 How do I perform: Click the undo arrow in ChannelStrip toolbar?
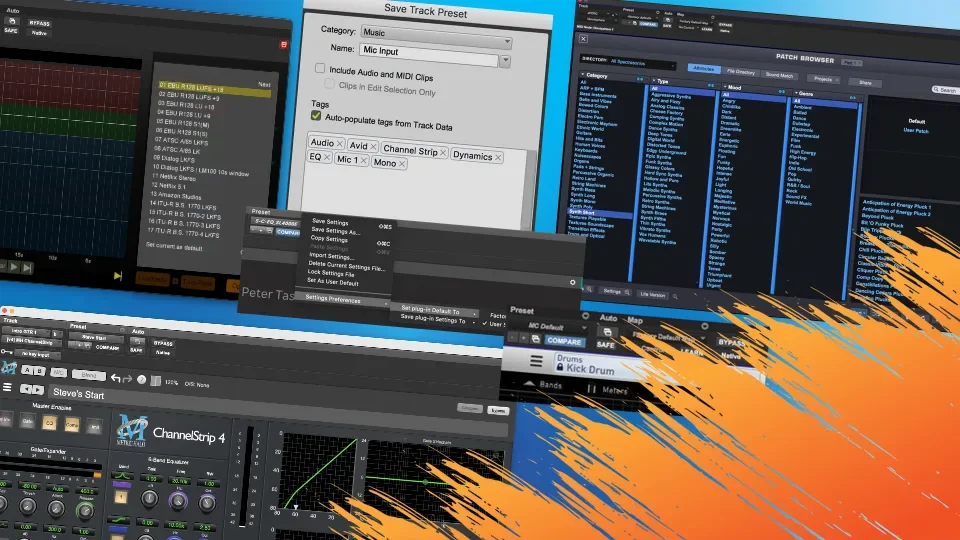click(x=115, y=378)
